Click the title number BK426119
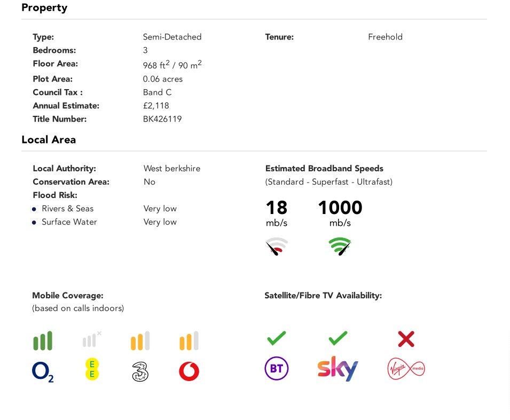Viewport: 510px width, 420px height. click(x=162, y=119)
